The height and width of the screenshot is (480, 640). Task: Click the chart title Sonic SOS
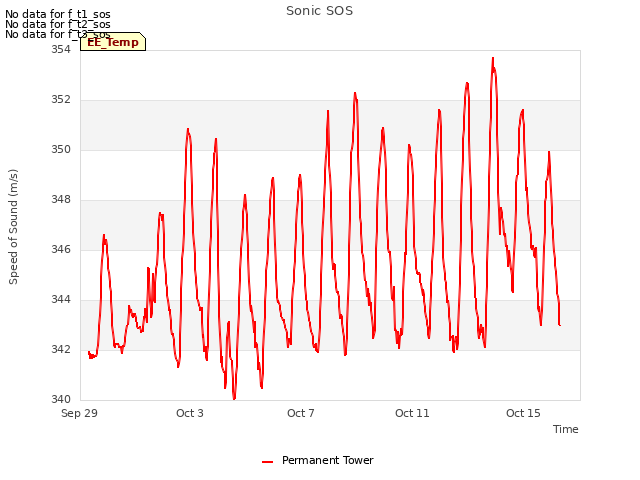(319, 11)
